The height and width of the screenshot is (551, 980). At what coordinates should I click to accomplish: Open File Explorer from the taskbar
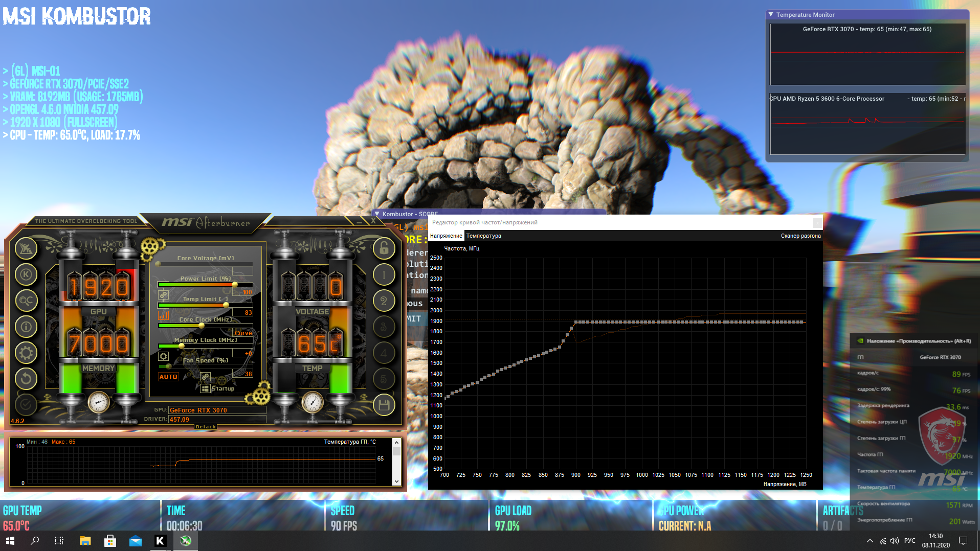tap(85, 541)
